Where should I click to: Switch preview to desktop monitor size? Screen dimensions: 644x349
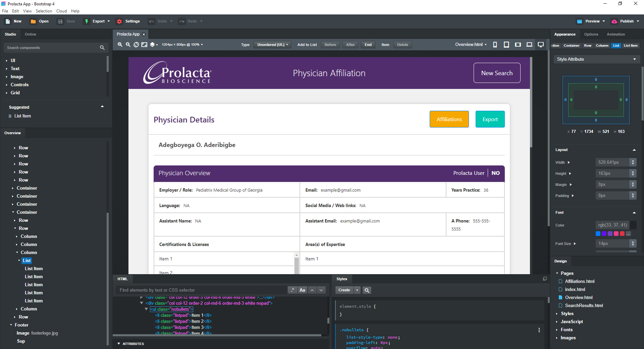point(541,45)
